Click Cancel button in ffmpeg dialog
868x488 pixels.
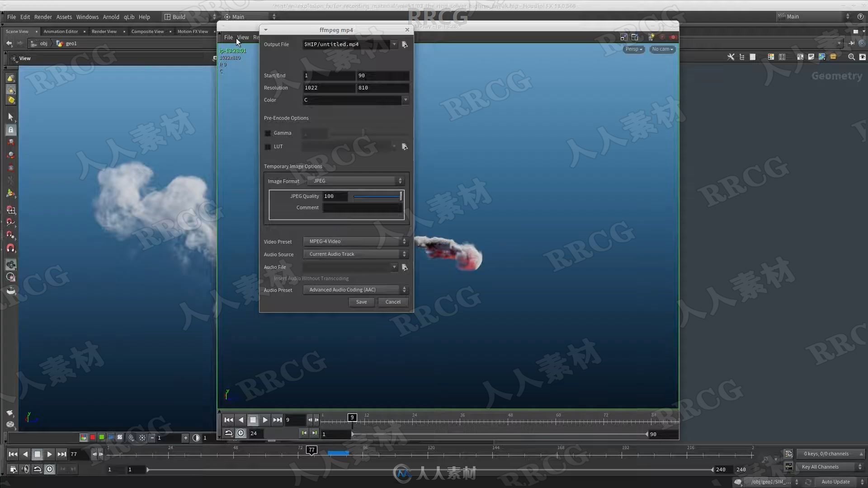(x=392, y=301)
